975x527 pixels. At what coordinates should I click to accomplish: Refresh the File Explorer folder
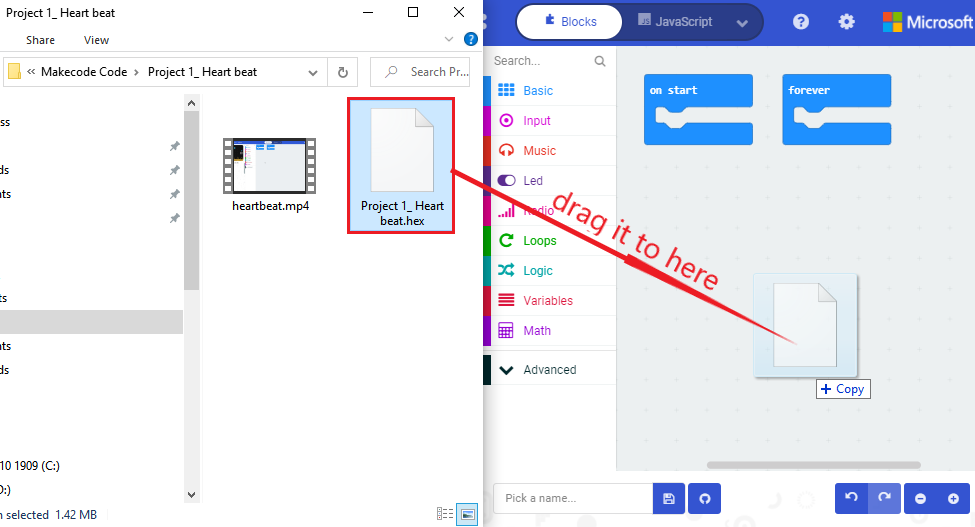tap(343, 73)
